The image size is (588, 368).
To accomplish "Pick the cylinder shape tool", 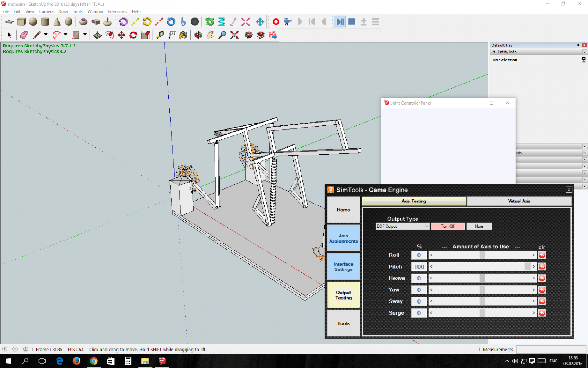I will pos(45,22).
